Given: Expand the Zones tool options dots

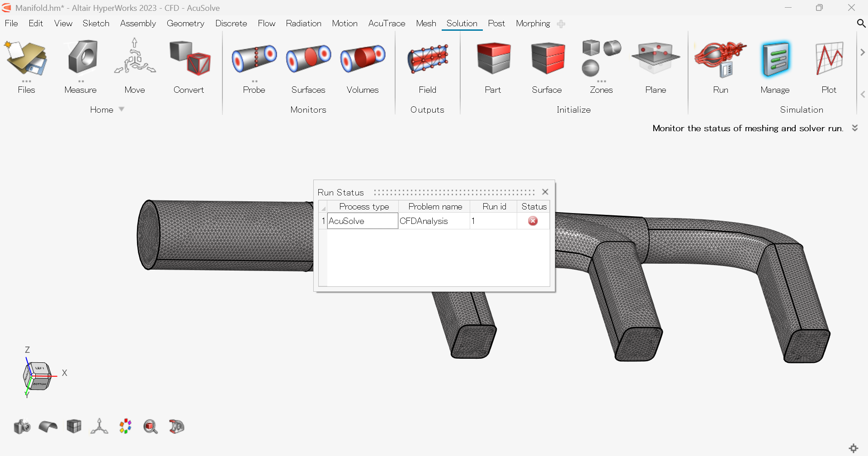Looking at the screenshot, I should point(601,81).
